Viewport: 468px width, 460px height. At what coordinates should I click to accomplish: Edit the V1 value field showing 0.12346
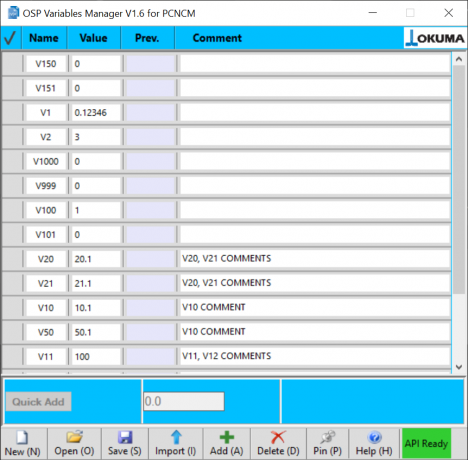(x=96, y=113)
